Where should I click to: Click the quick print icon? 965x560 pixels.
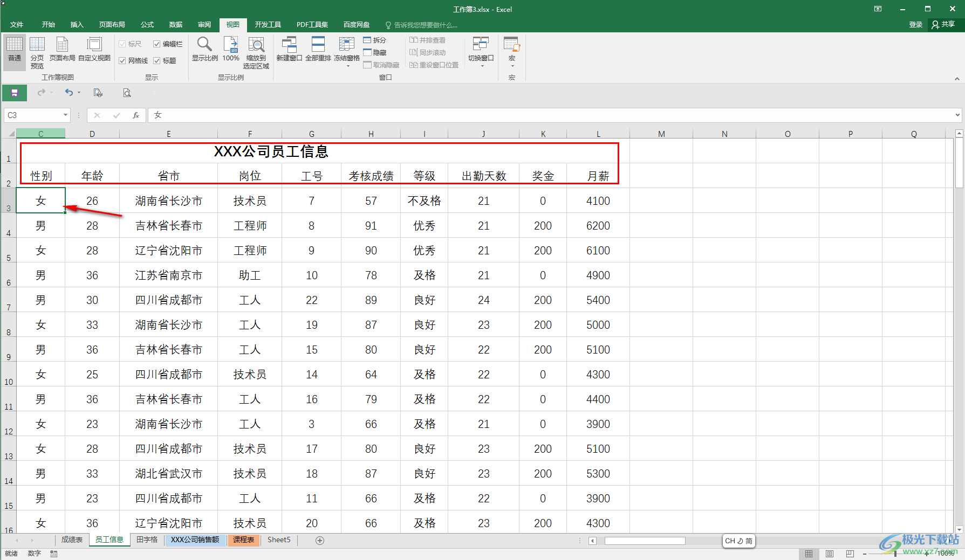(x=98, y=93)
